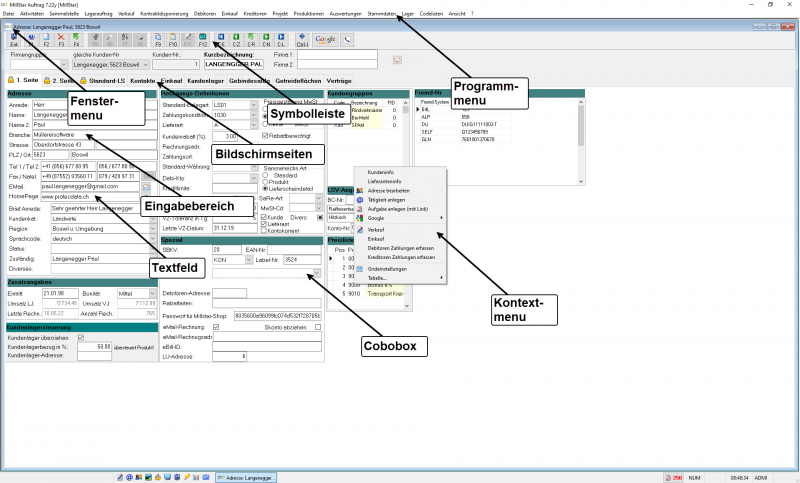This screenshot has height=483, width=800.
Task: Click the green F4 toolbar icon
Action: (x=77, y=40)
